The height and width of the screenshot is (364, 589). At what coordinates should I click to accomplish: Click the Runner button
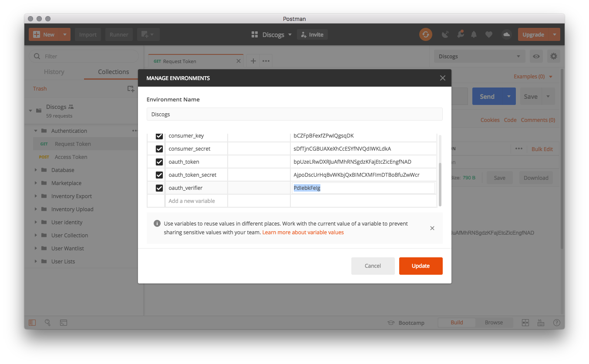click(x=119, y=34)
